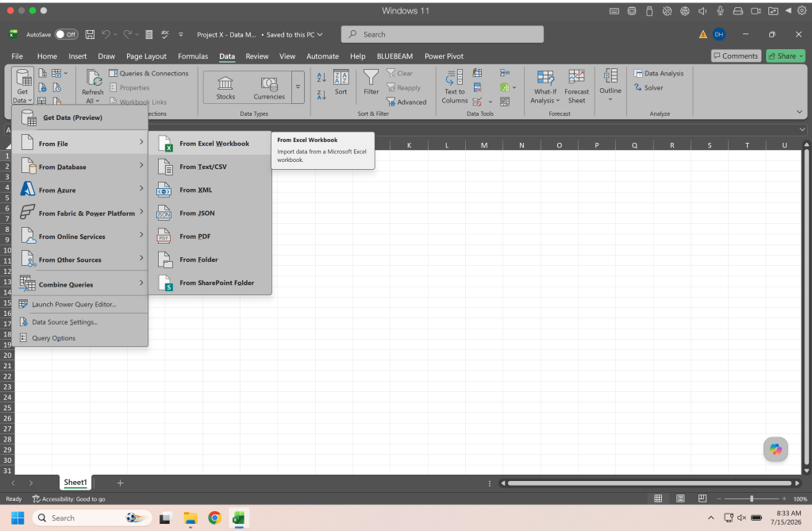Image resolution: width=812 pixels, height=531 pixels.
Task: Expand From Fabric & Power Platform submenu
Action: (80, 213)
